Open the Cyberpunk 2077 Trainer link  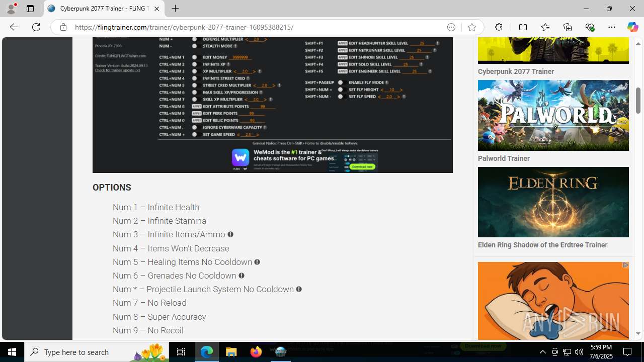516,71
